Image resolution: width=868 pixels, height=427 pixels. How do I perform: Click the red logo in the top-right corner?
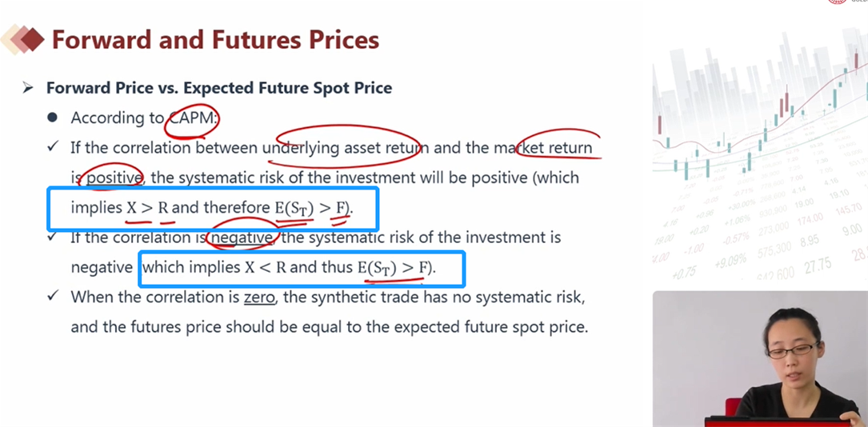[838, 2]
